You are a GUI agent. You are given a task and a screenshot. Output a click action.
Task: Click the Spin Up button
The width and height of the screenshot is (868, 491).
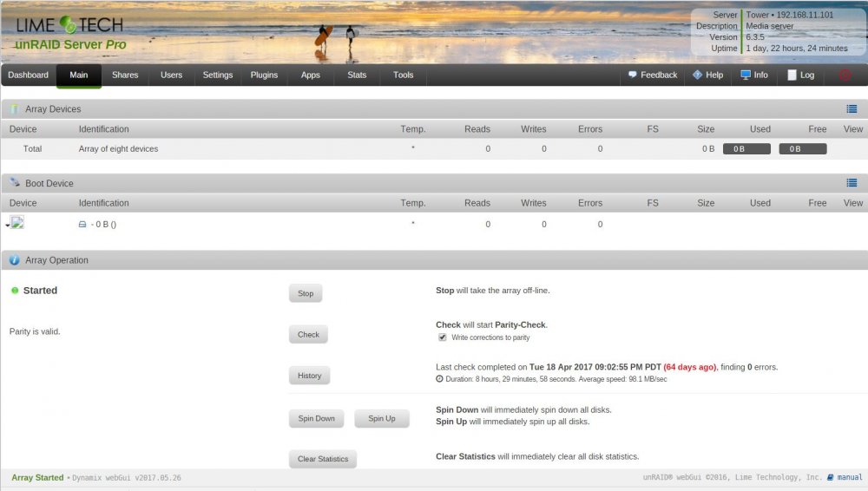(x=381, y=418)
